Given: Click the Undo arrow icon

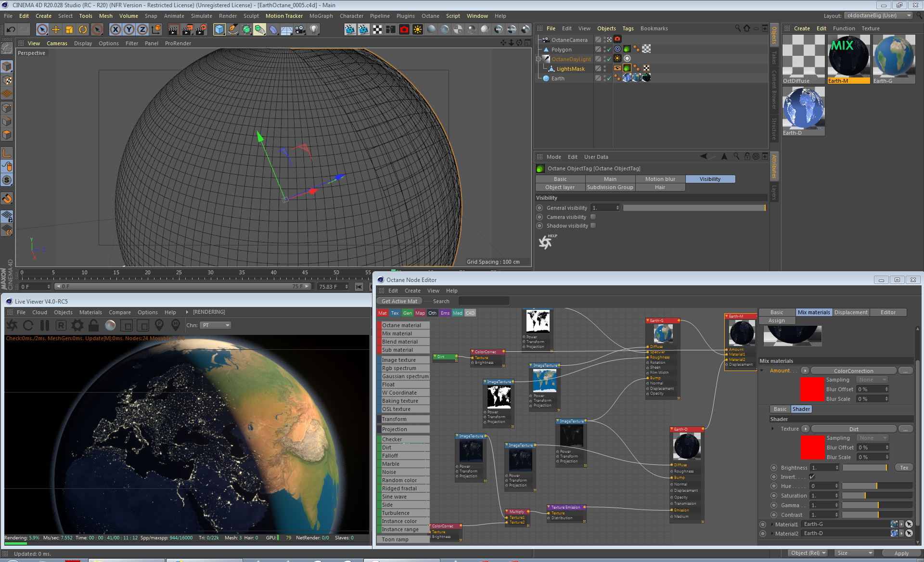Looking at the screenshot, I should (x=11, y=30).
